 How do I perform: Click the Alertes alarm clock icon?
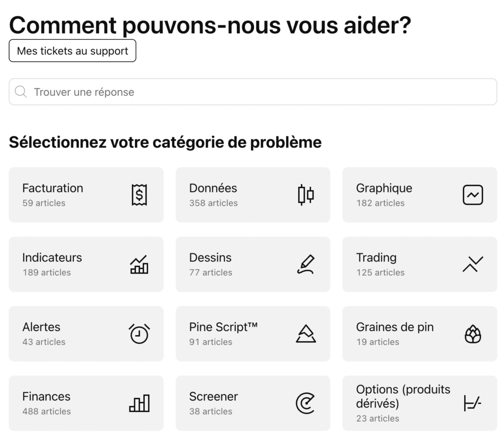[139, 334]
